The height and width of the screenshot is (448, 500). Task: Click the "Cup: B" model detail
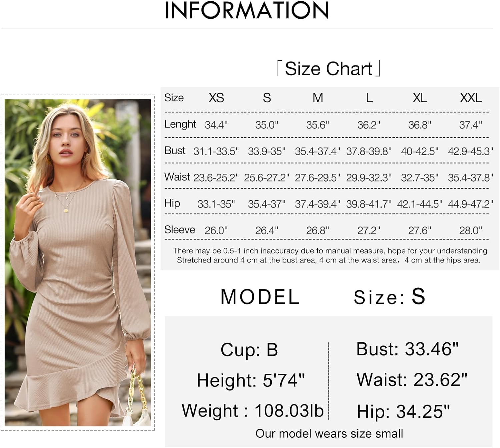(249, 350)
